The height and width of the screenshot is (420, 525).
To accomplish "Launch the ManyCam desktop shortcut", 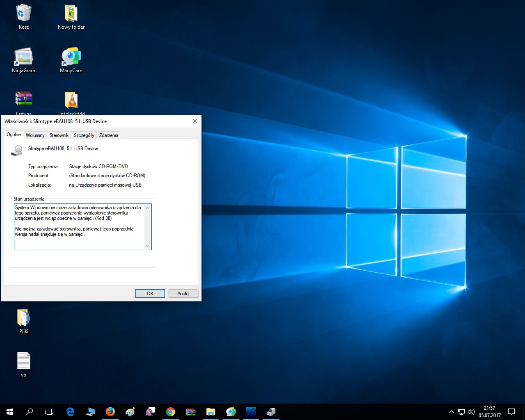I will [71, 60].
